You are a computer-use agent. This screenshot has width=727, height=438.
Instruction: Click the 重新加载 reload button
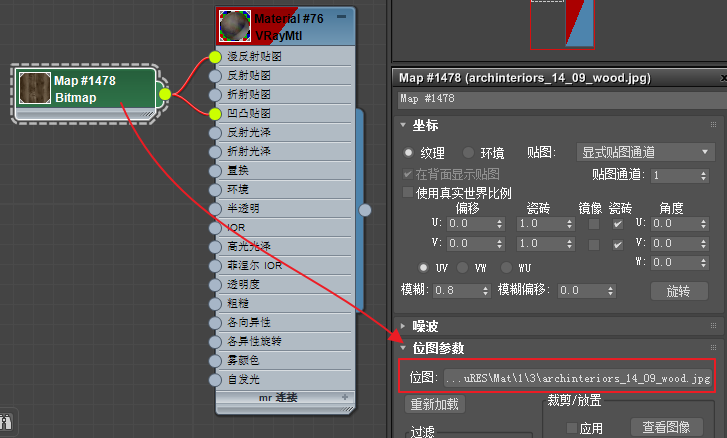434,406
